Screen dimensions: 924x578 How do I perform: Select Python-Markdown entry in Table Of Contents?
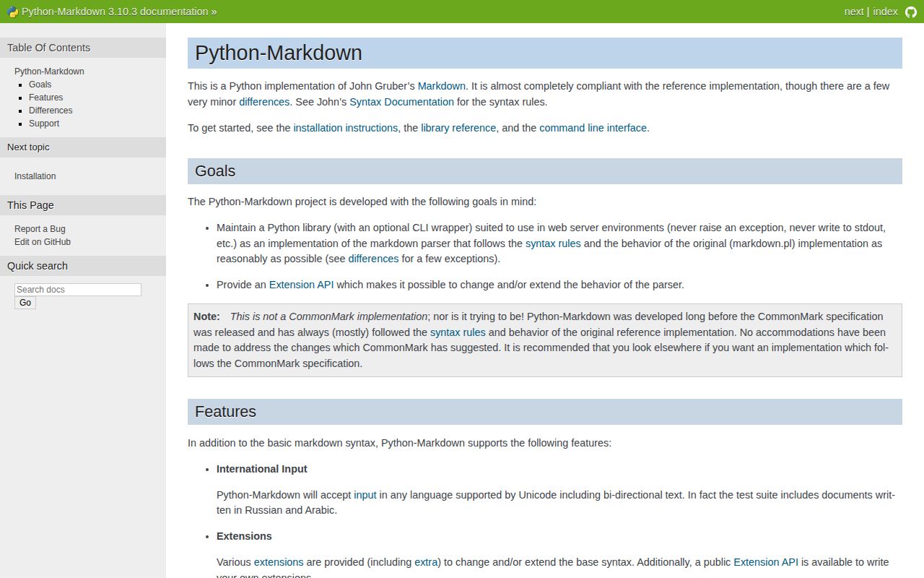tap(49, 72)
